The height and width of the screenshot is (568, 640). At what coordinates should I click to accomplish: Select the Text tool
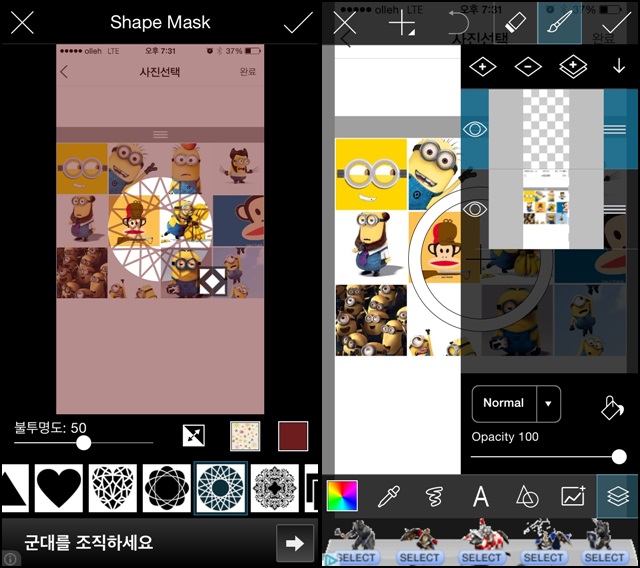click(481, 496)
